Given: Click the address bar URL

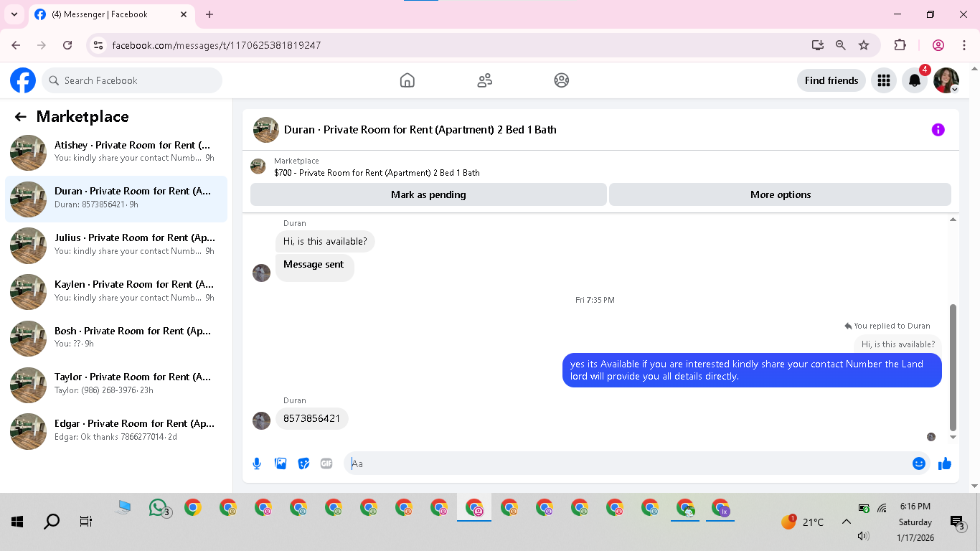Looking at the screenshot, I should [x=217, y=45].
